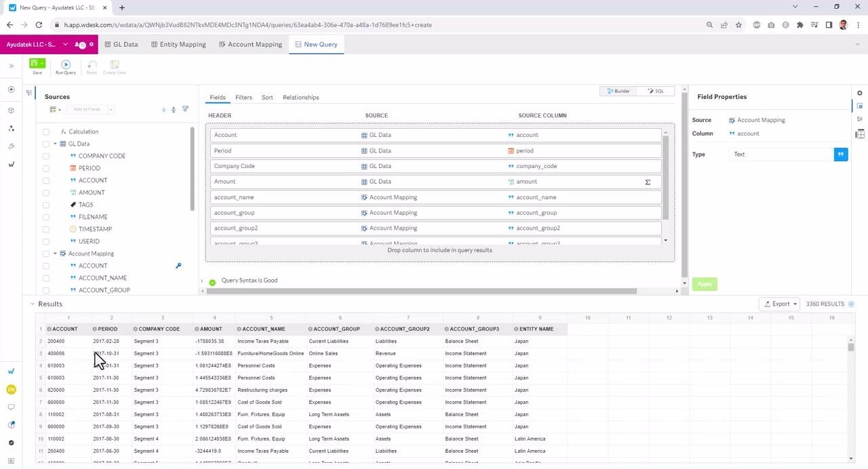Expand the Query Syntax is Good details
Viewport: 868px width, 469px height.
point(202,281)
